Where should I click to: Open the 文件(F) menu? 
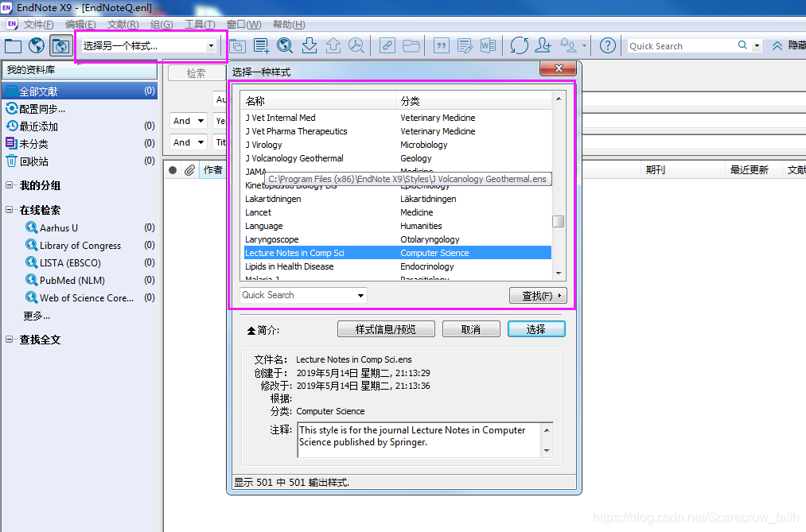[38, 25]
